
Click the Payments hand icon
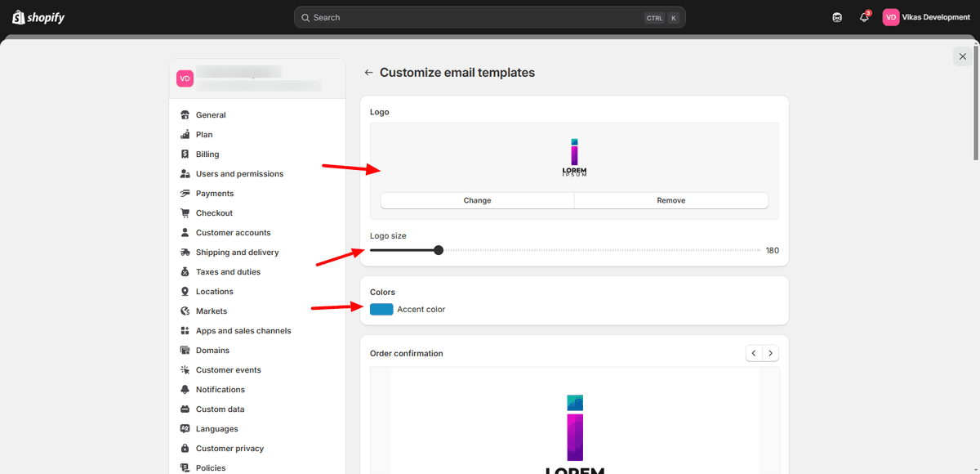click(x=185, y=194)
